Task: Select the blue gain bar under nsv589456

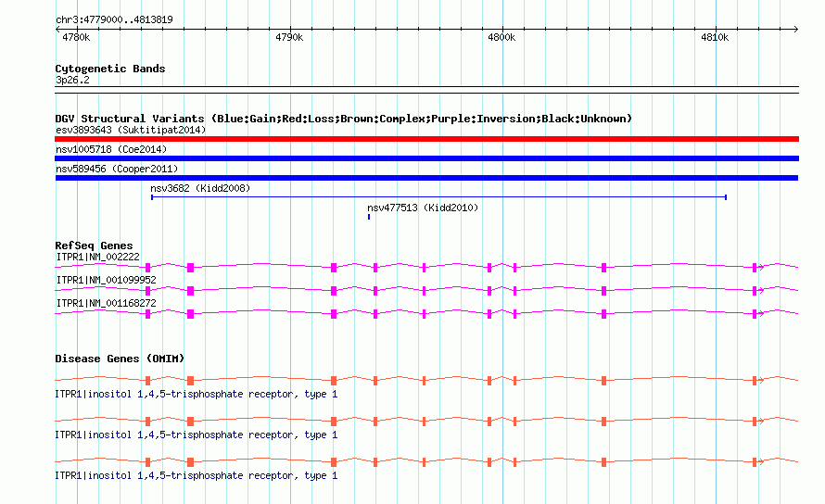Action: coord(426,178)
